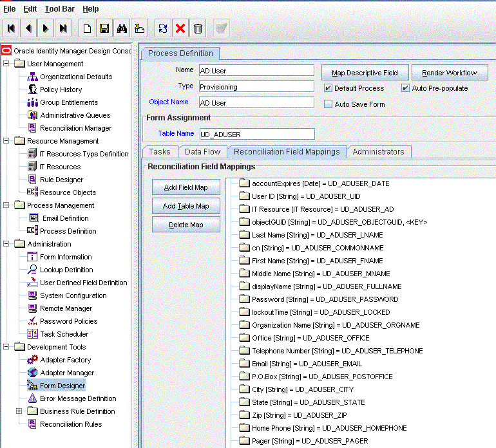Click the Name field containing AD User
496x448 pixels.
pos(256,71)
